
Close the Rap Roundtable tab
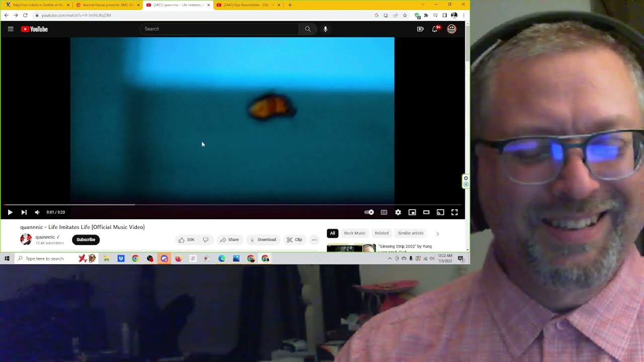click(x=279, y=5)
